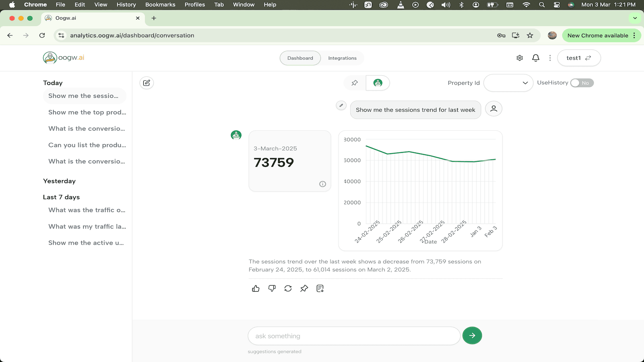The width and height of the screenshot is (644, 362).
Task: Send the question with green arrow button
Action: tap(472, 335)
